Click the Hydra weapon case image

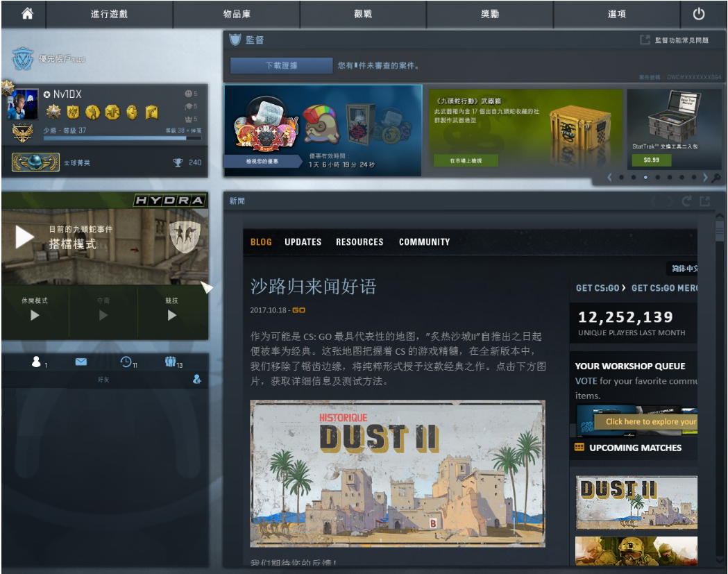[580, 128]
